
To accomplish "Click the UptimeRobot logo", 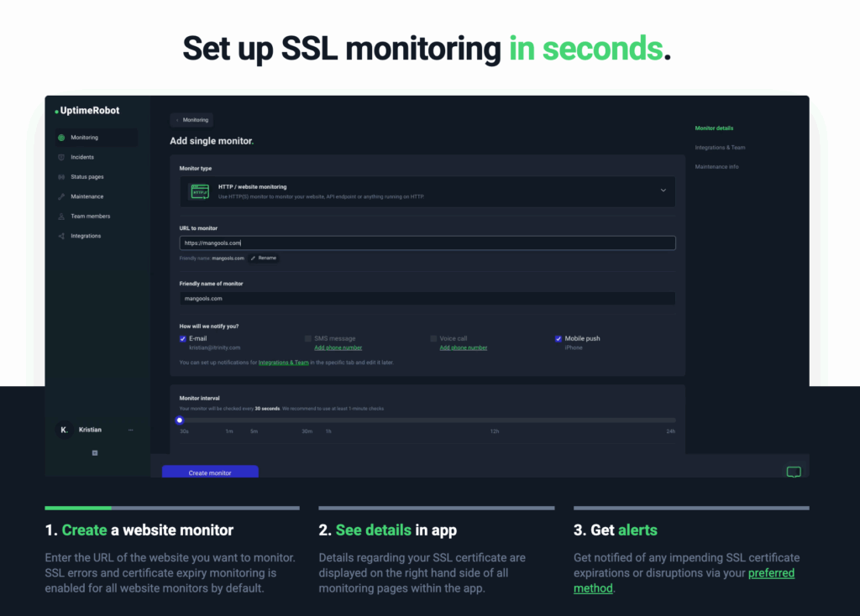I will [x=87, y=110].
